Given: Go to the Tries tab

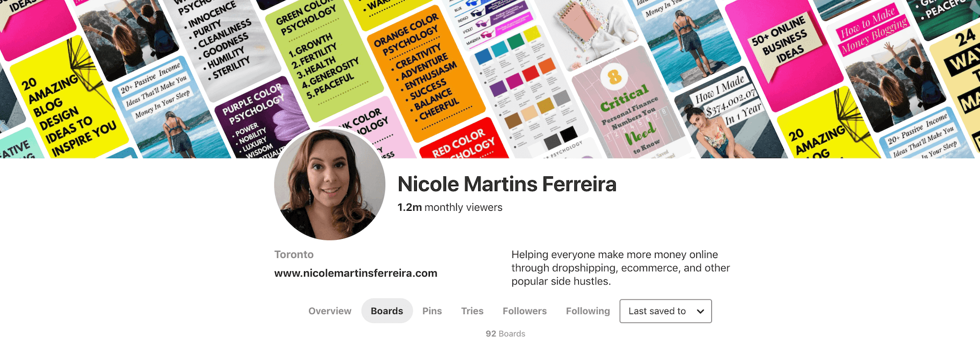Looking at the screenshot, I should tap(472, 311).
